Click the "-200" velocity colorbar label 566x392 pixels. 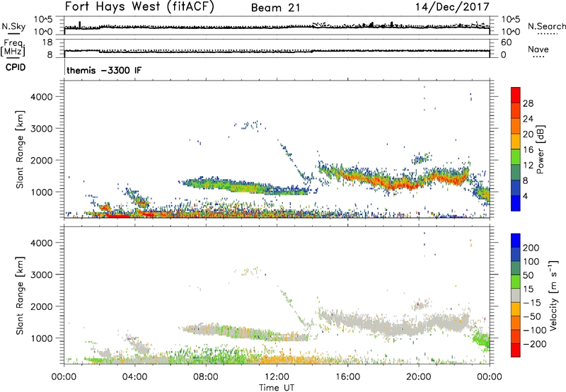pos(535,344)
